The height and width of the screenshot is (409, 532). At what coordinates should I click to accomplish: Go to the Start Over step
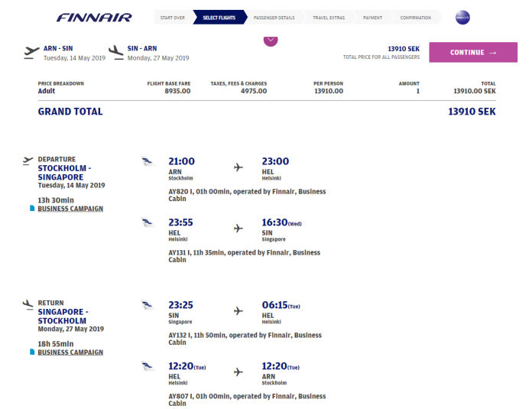(x=172, y=18)
